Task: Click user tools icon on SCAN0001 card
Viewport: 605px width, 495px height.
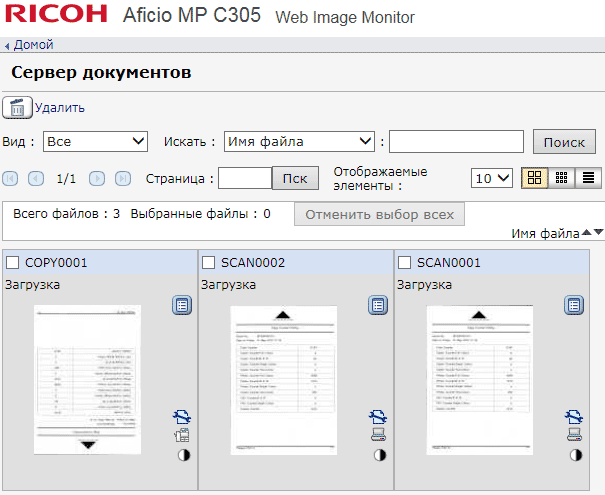Action: pos(574,417)
